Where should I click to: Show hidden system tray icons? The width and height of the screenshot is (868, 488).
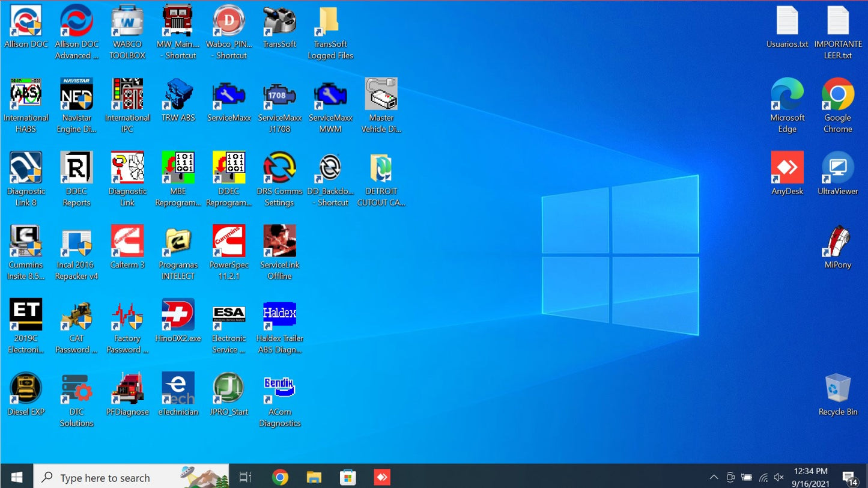714,478
